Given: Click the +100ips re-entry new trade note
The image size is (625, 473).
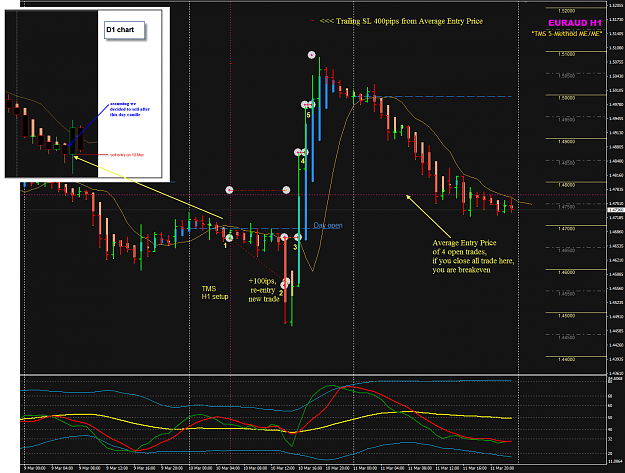Looking at the screenshot, I should (264, 290).
